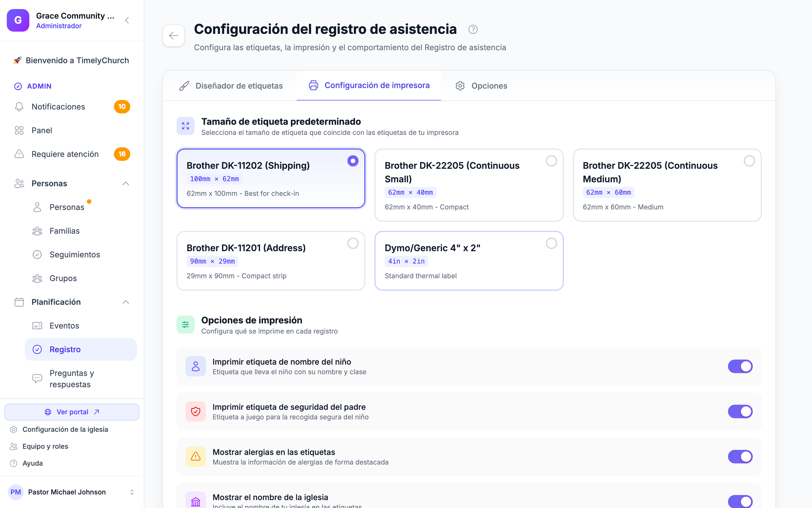Click the Configuración de la iglesia gear icon

[14, 429]
